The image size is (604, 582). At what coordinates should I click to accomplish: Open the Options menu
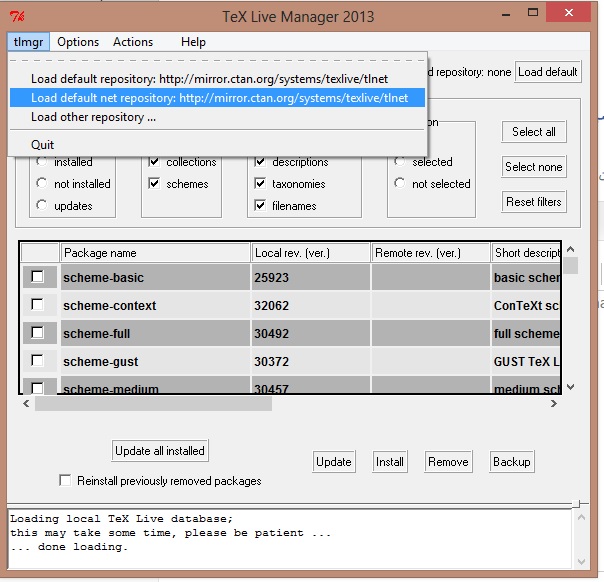[x=78, y=42]
